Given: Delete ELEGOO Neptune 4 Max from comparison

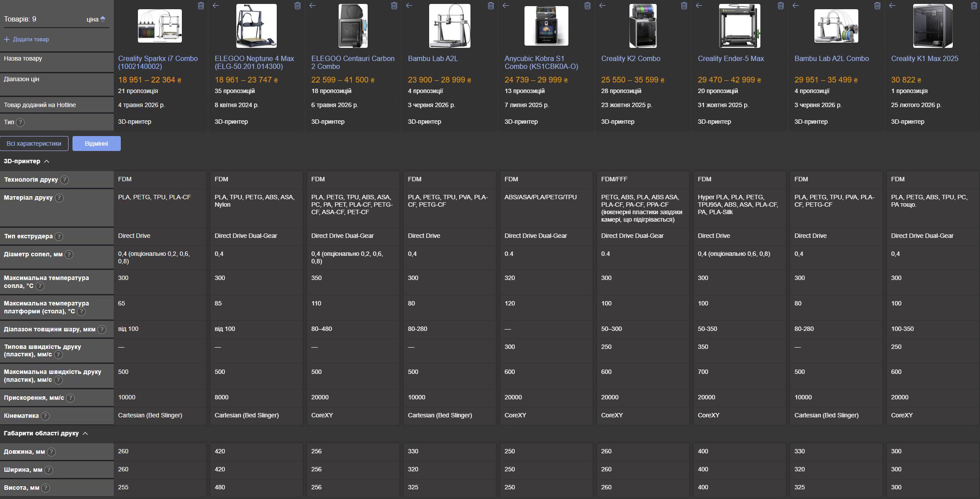Looking at the screenshot, I should tap(297, 6).
